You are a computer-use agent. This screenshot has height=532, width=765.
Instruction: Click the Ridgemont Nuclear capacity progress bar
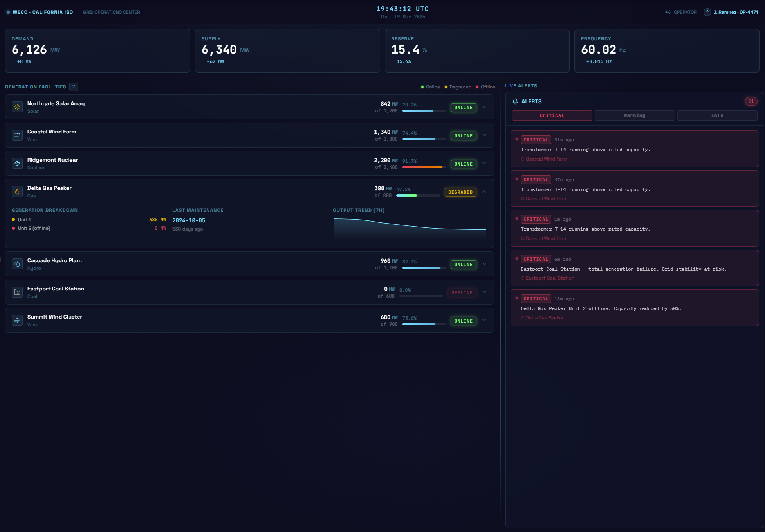tap(424, 167)
